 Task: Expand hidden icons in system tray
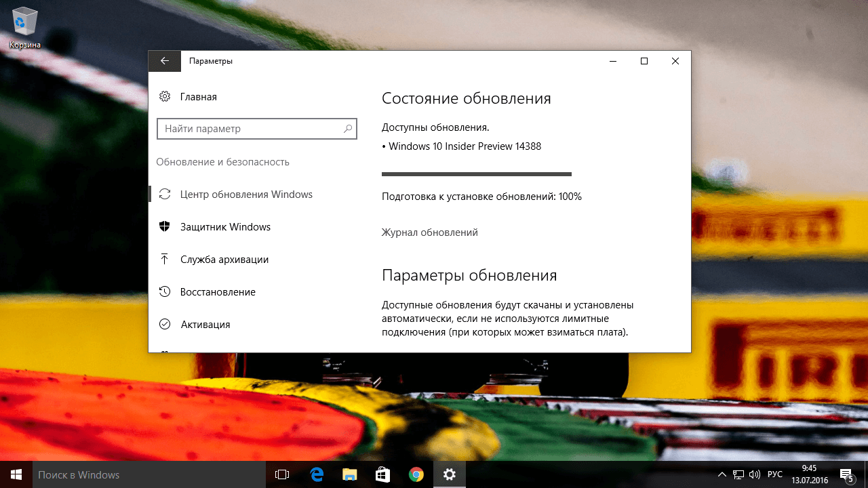(x=721, y=474)
